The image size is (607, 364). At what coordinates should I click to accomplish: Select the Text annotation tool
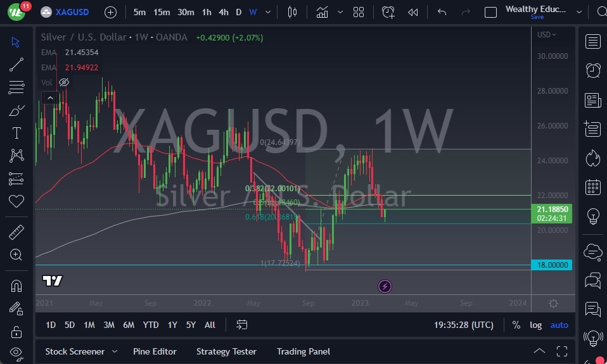[16, 133]
